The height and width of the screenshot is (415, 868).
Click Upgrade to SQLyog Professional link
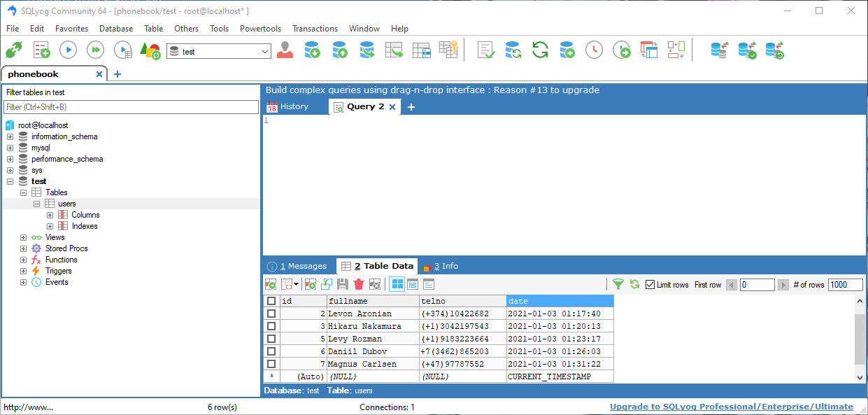(732, 407)
